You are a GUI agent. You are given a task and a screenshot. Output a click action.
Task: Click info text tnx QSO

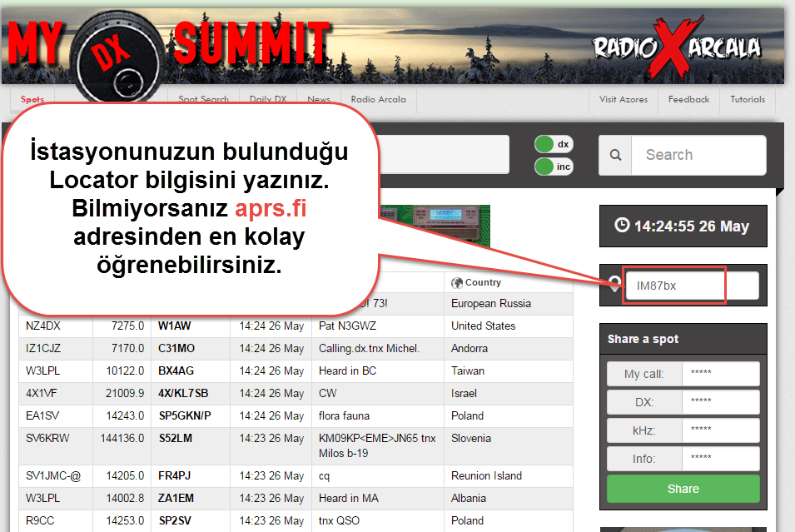tap(339, 520)
